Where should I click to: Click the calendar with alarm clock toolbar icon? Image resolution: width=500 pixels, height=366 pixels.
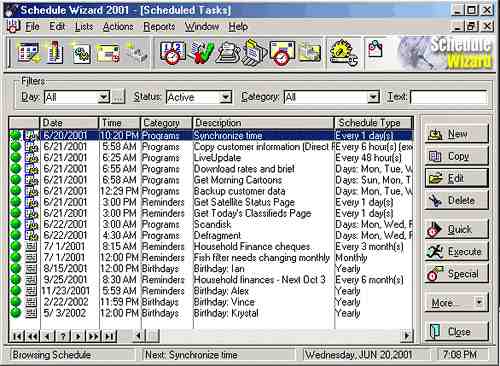click(x=172, y=53)
